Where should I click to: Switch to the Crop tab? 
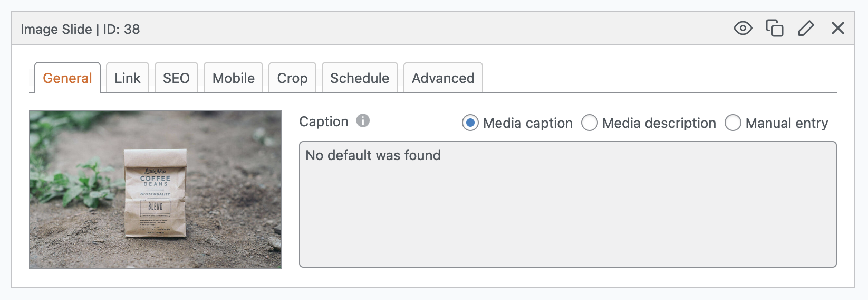pos(292,78)
